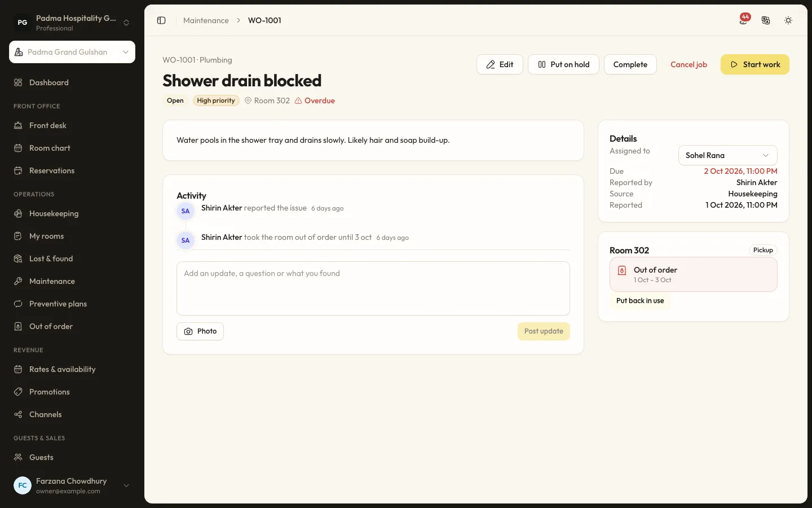
Task: Click the Open status badge
Action: 175,100
